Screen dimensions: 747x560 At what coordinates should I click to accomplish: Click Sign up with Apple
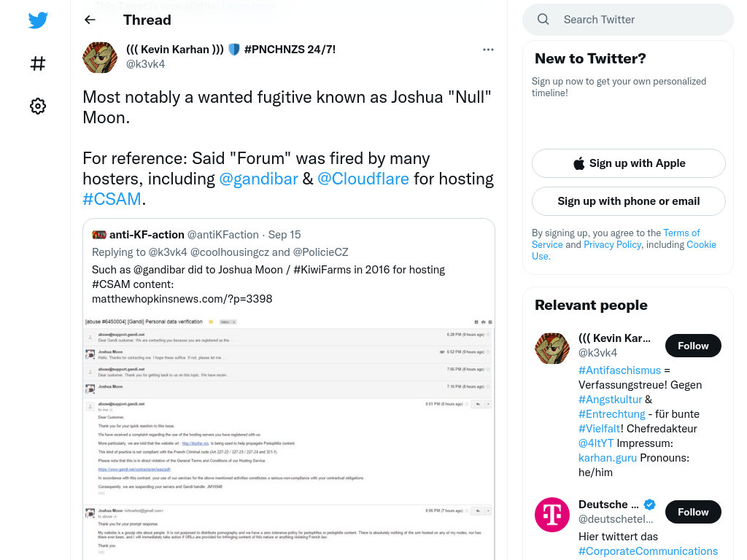tap(628, 163)
